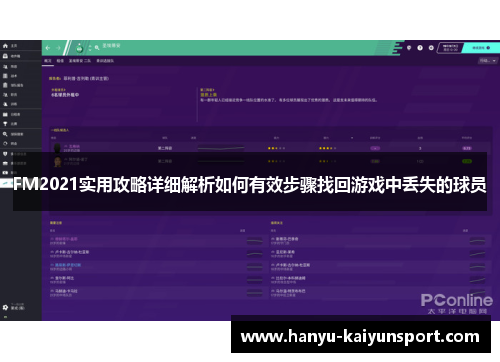The width and height of the screenshot is (500, 362).
Task: Click the yellow underlined heading in right summary
Action: coord(209,95)
